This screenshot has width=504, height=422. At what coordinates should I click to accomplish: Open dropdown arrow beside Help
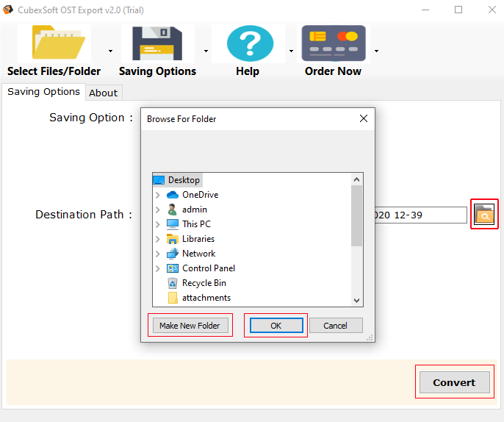tap(291, 51)
